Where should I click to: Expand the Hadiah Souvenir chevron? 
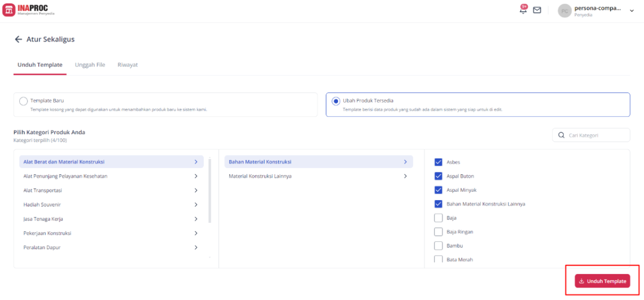tap(196, 204)
